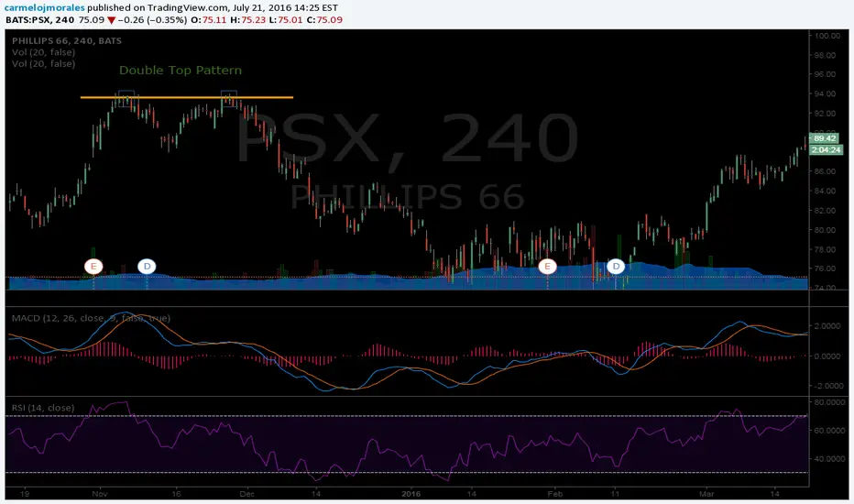
Task: Click the 84.00 price axis label
Action: tap(826, 191)
